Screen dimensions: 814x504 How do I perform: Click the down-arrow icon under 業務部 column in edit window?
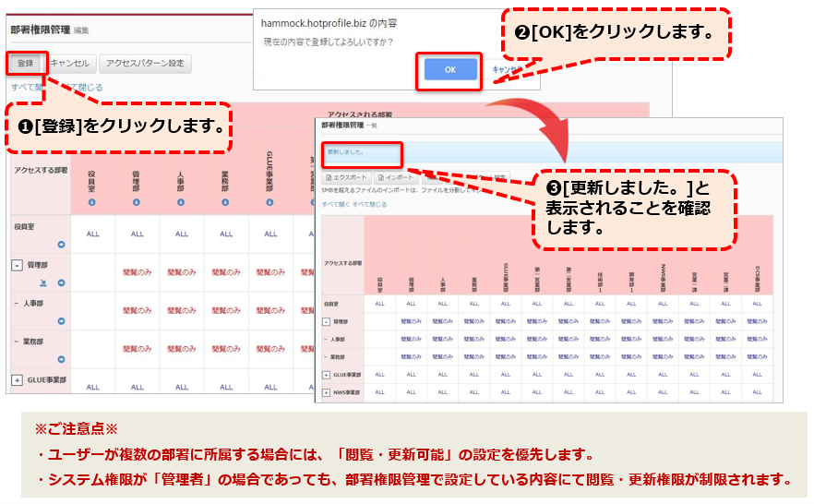225,202
